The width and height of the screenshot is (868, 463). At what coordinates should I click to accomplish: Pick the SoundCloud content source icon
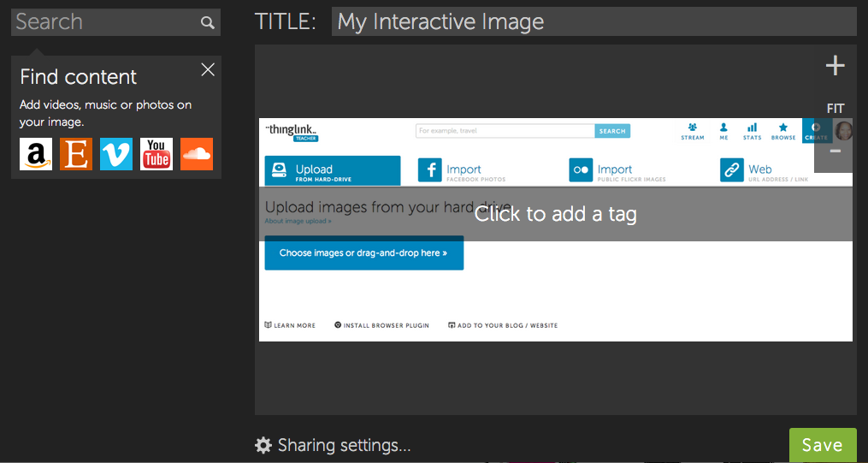point(197,154)
